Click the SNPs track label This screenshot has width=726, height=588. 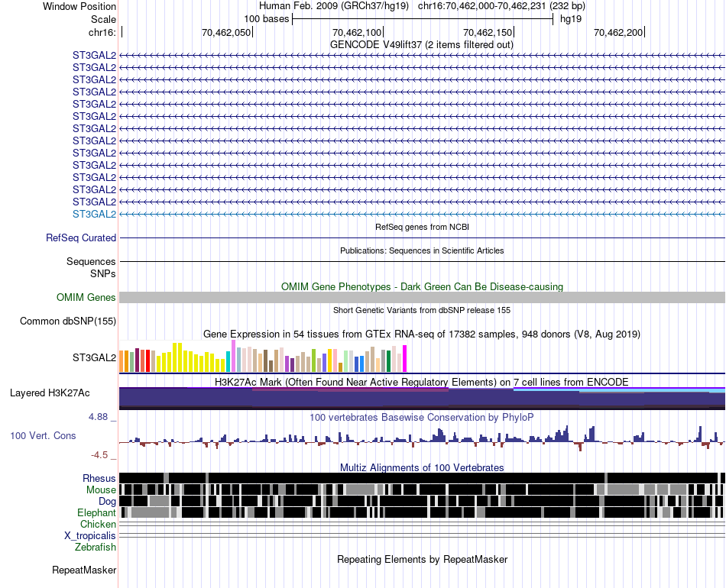click(x=103, y=274)
